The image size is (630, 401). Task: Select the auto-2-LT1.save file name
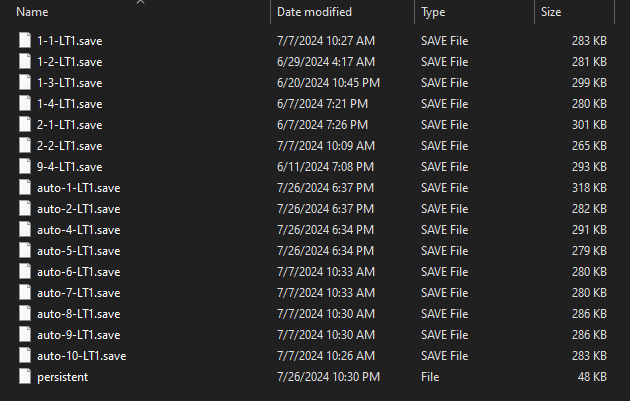78,208
